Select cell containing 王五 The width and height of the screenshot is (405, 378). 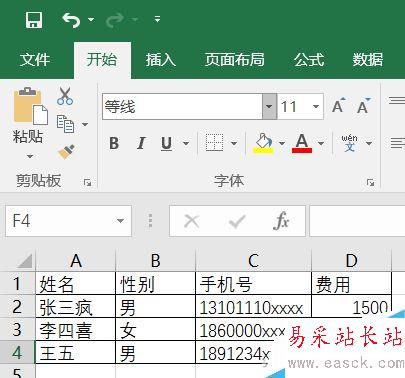tap(76, 352)
